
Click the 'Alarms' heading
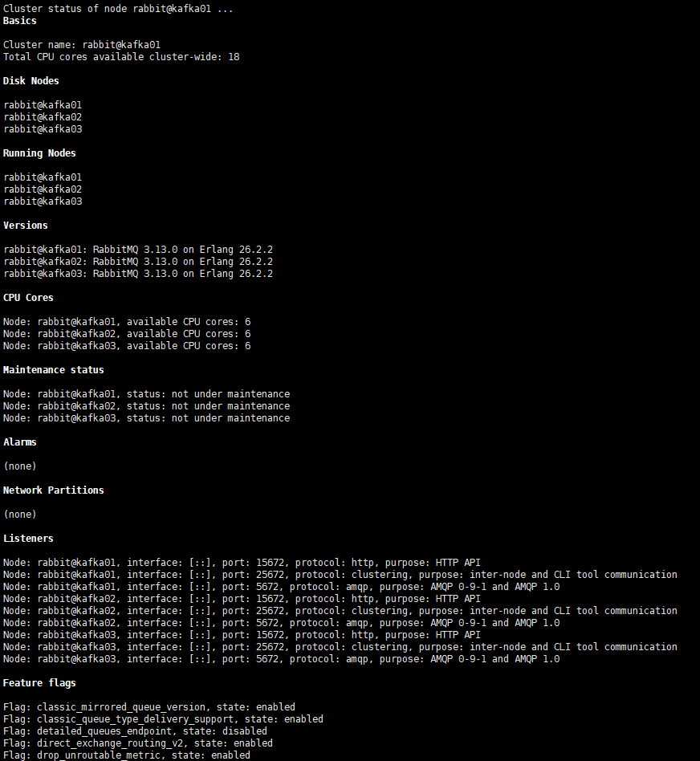20,442
